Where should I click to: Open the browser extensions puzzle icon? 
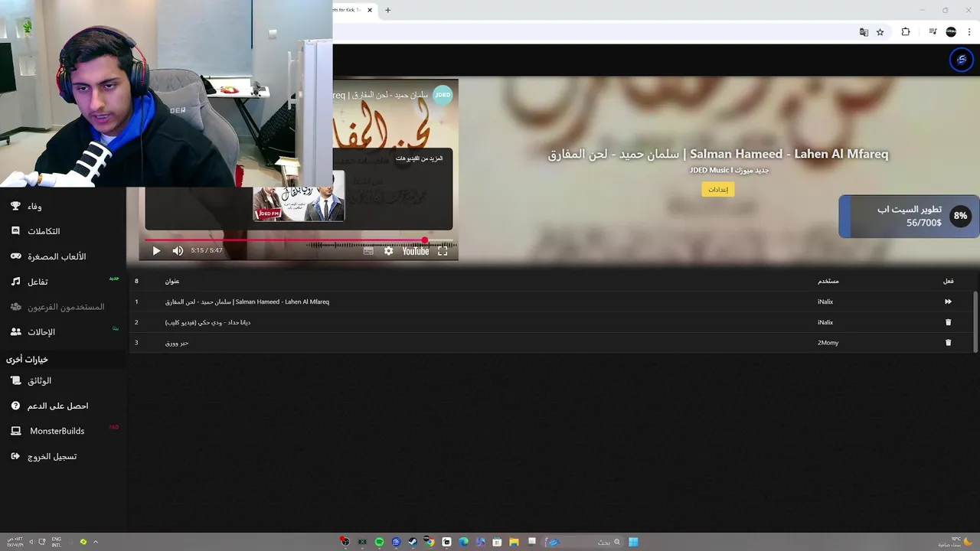click(x=906, y=32)
